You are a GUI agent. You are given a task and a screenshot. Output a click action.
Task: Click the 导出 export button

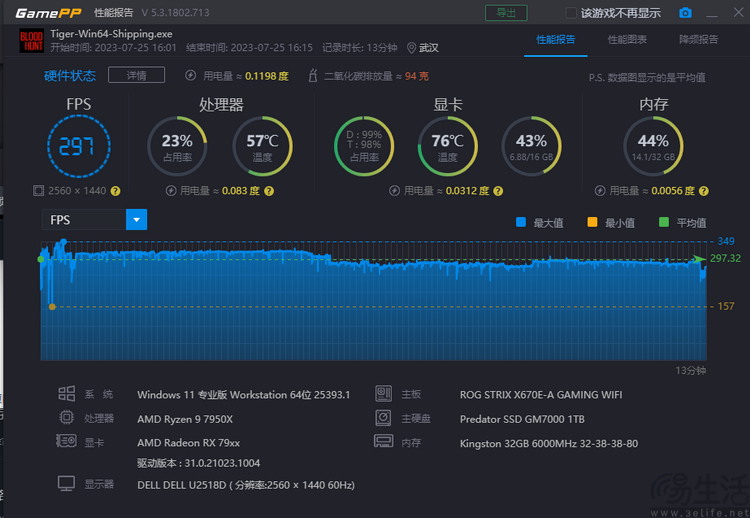coord(506,13)
